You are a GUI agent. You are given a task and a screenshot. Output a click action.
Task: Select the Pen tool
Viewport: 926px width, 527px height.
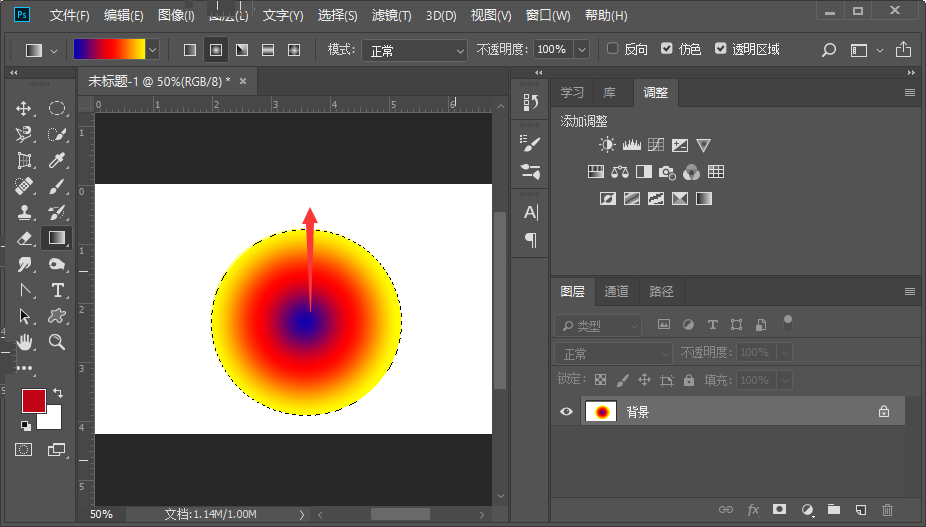pos(24,290)
